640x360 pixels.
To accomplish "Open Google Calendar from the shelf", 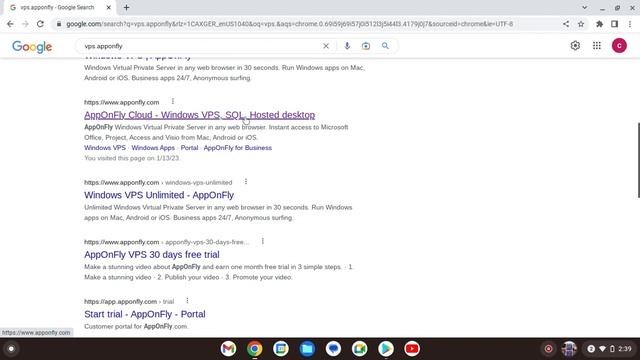I will (x=281, y=349).
